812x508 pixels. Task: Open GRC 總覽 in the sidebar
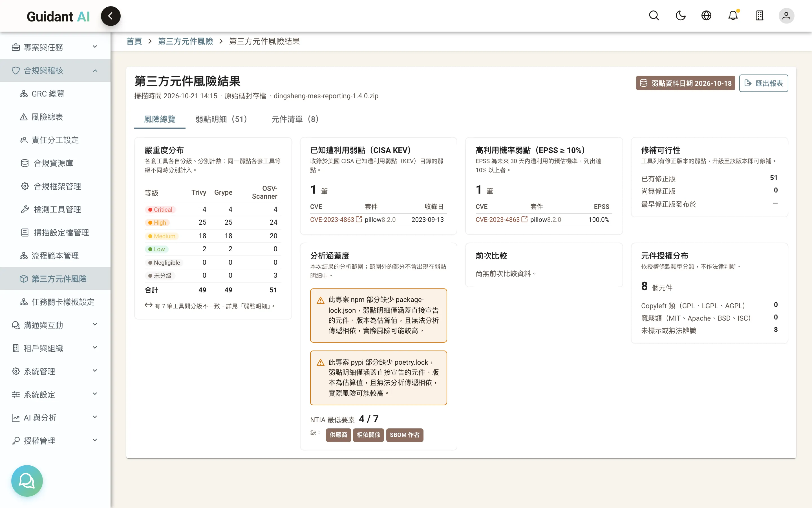click(x=55, y=94)
